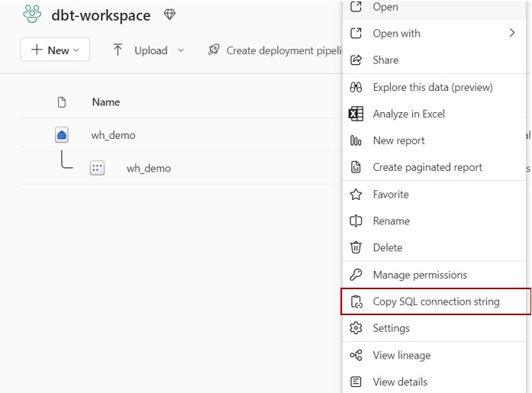This screenshot has width=532, height=393.
Task: Click the wh_demo warehouse icon
Action: (x=62, y=135)
